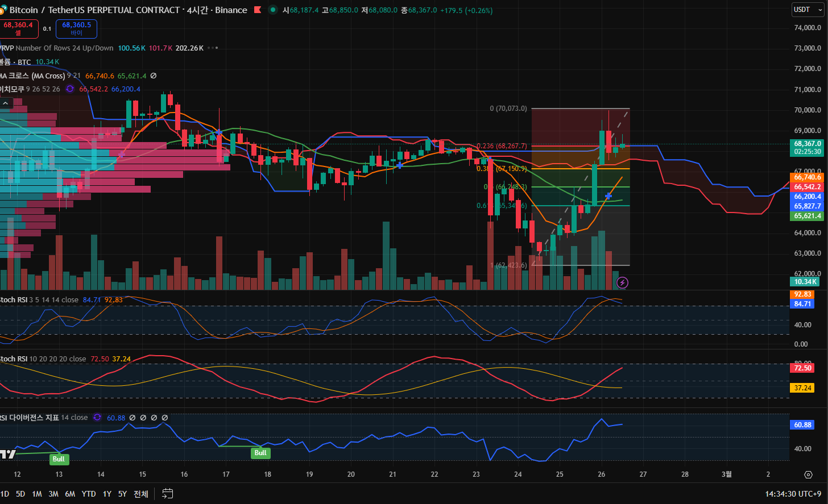The image size is (828, 504).
Task: Click the purple lightning bolt icon
Action: click(x=623, y=282)
